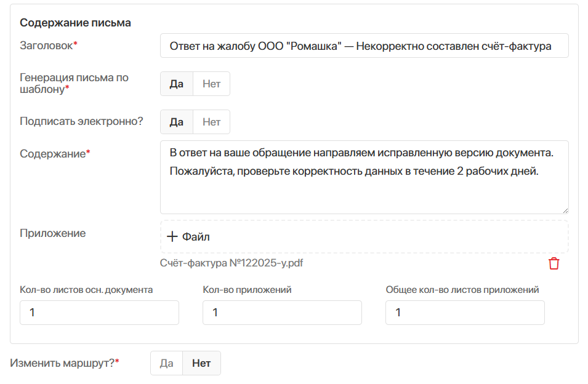Click the "Генерация письма по шаблону" label

(x=75, y=83)
